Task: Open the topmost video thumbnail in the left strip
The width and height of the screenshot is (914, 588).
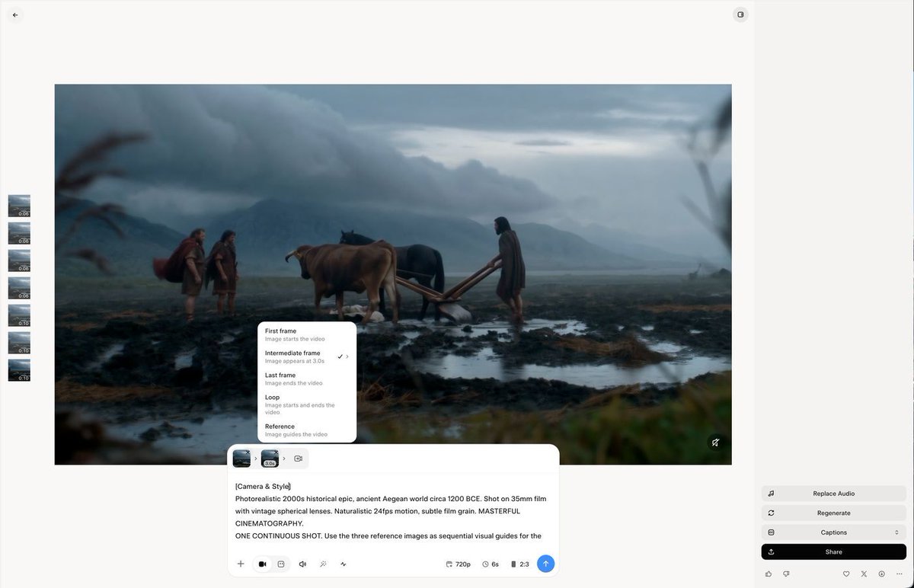Action: (19, 206)
